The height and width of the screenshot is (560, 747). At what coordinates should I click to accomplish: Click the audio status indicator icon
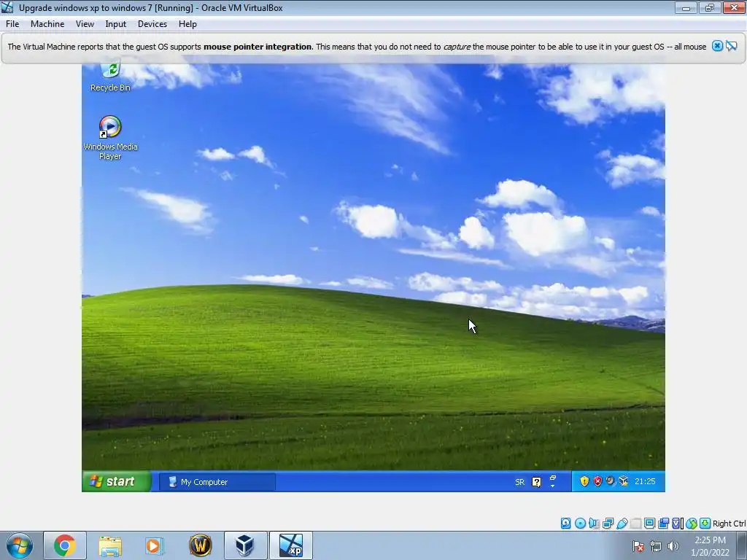(594, 524)
